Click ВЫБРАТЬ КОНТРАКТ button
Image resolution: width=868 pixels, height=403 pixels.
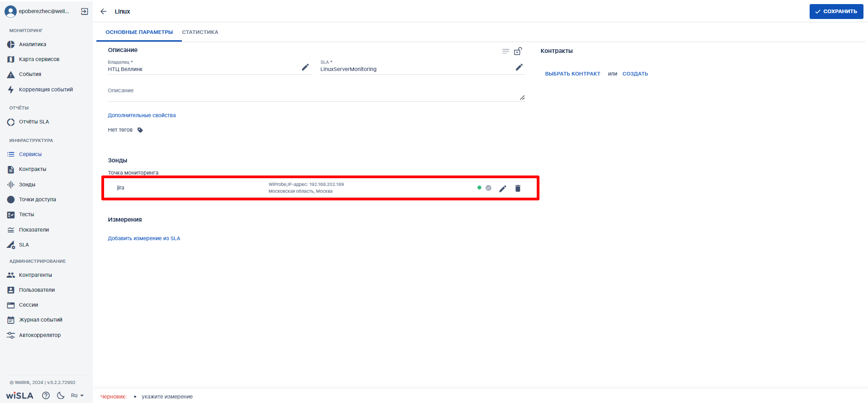pos(572,74)
